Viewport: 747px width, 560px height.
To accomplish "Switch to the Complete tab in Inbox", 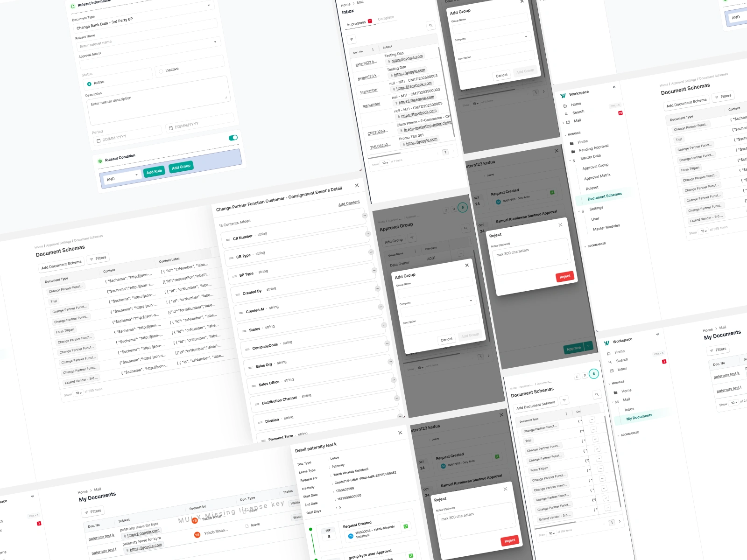I will tap(386, 18).
